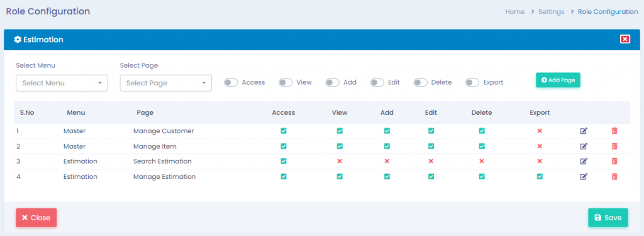This screenshot has width=644, height=236.
Task: Delete the Manage Estimation row
Action: point(614,176)
